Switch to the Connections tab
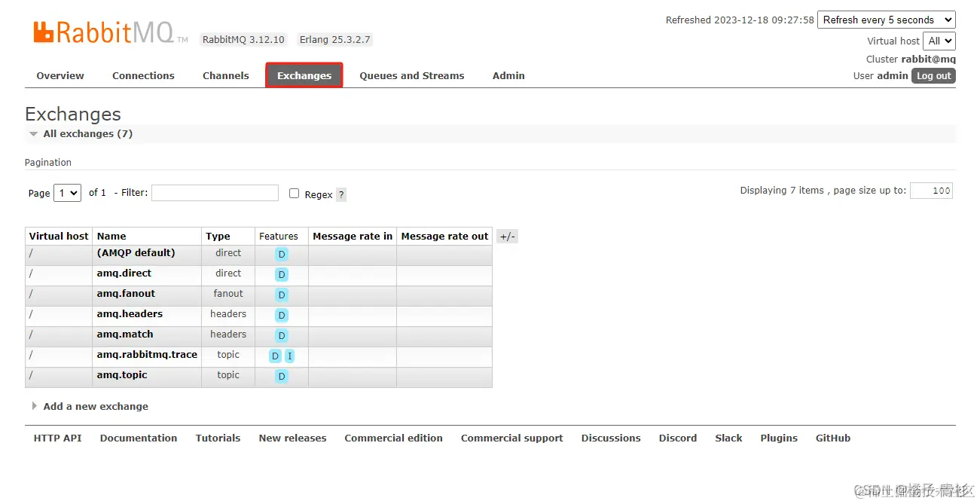Viewport: 980px width, 504px height. click(x=143, y=75)
